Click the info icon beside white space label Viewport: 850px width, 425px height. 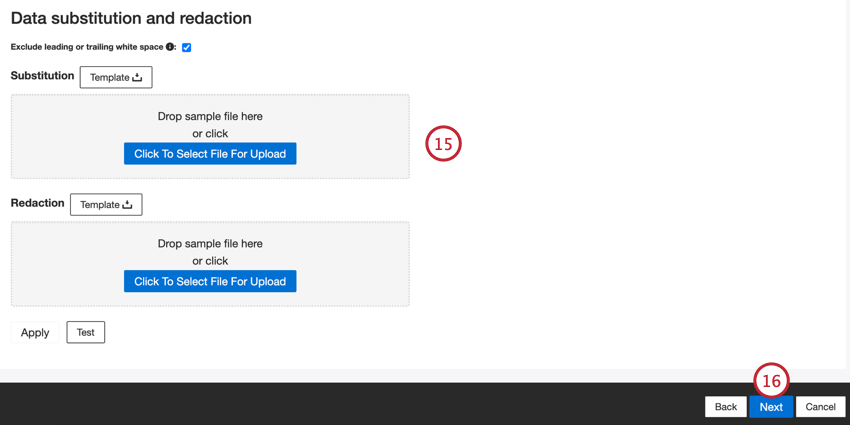170,47
